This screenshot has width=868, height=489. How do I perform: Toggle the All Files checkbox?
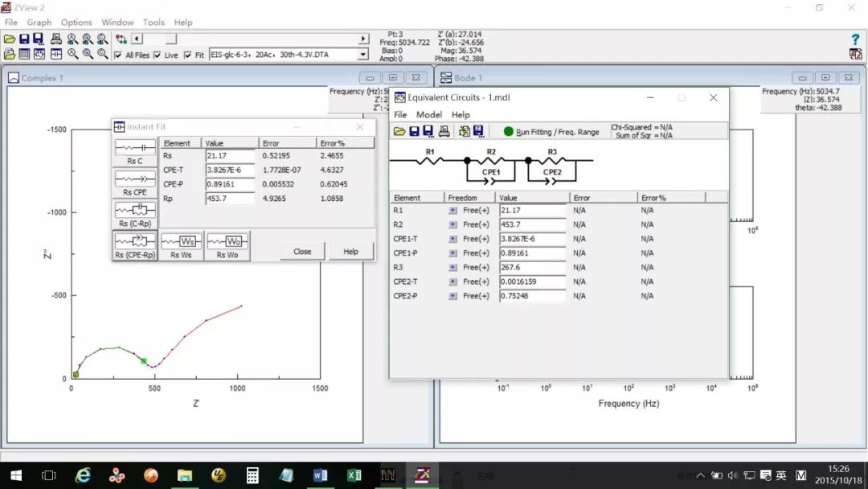(118, 55)
